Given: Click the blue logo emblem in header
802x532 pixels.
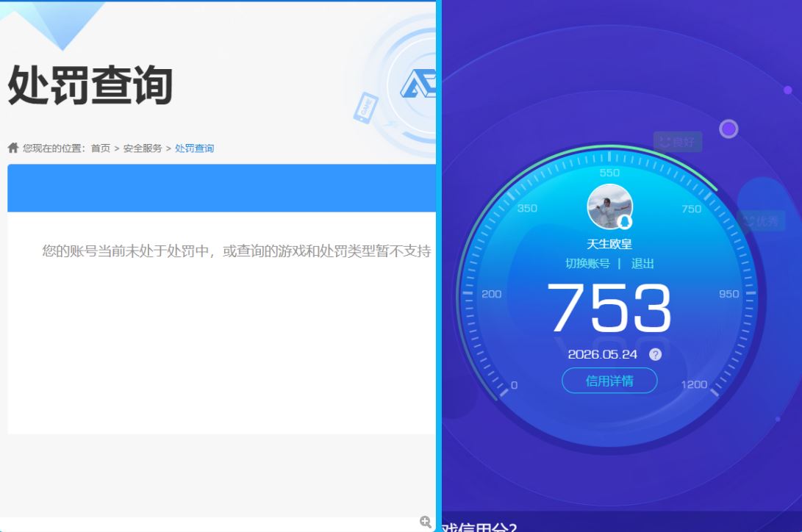Looking at the screenshot, I should click(x=418, y=83).
